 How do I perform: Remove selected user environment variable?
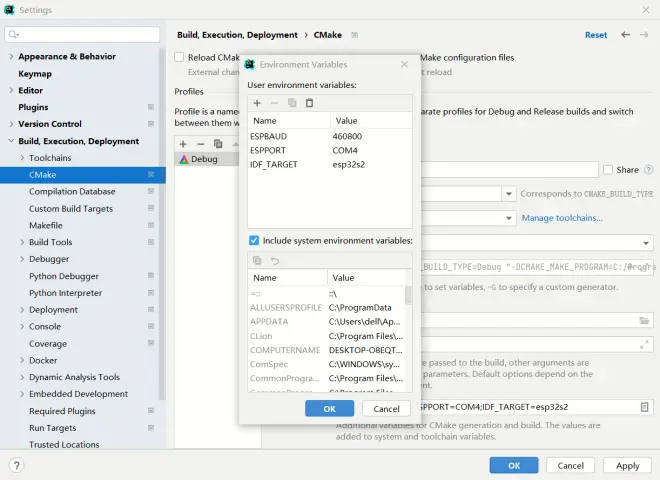(x=274, y=103)
